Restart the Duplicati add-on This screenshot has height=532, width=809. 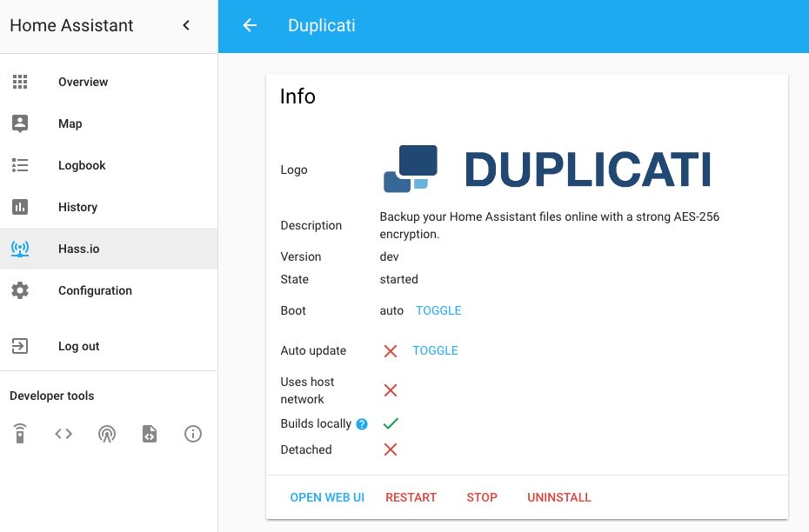tap(411, 497)
